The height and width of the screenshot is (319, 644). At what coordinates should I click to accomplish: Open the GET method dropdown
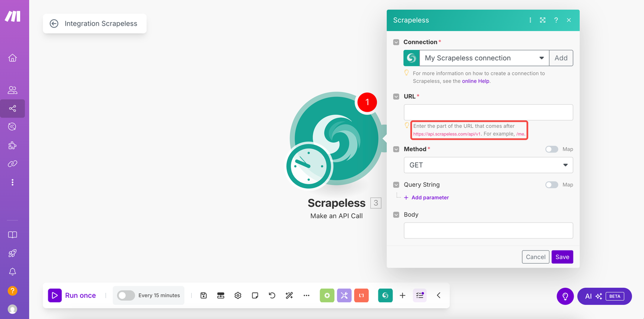(489, 165)
